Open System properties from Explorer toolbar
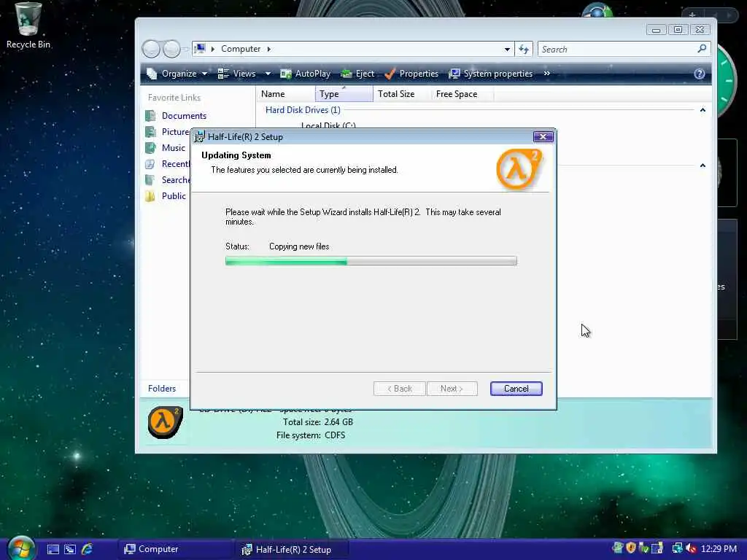Screen dimensions: 747x560 pos(491,74)
